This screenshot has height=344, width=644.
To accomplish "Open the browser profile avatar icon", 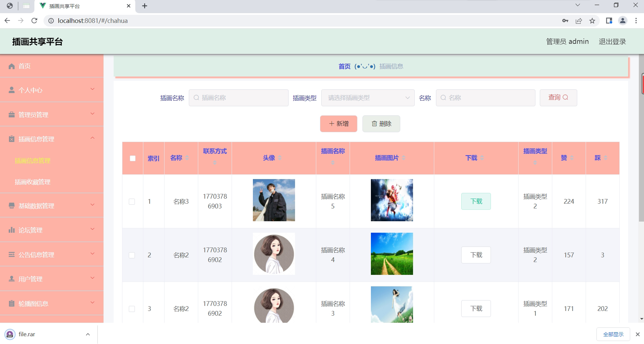I will (622, 21).
